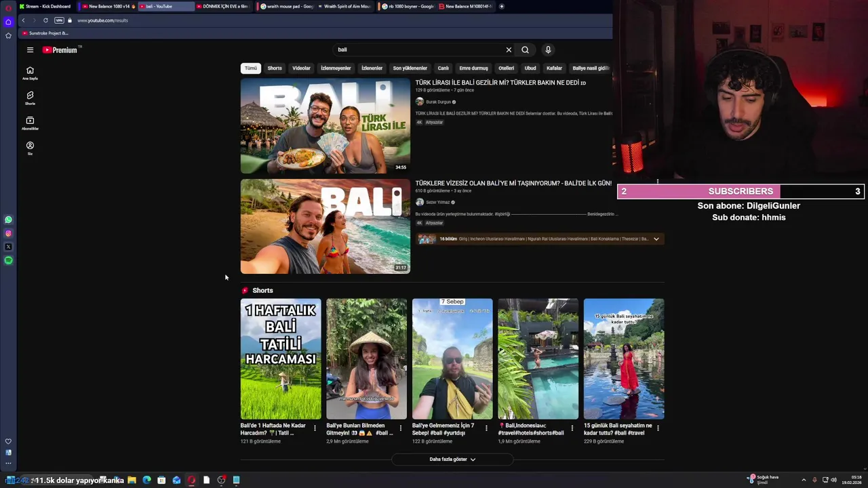Screen dimensions: 868x488
Task: Open 1 Haftalık Bali Tatili Harcaması short
Action: click(281, 359)
